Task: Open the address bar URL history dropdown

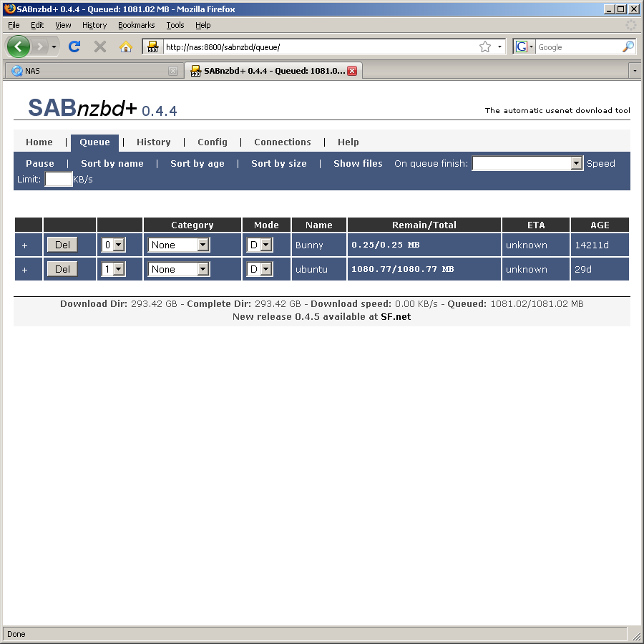Action: [499, 47]
